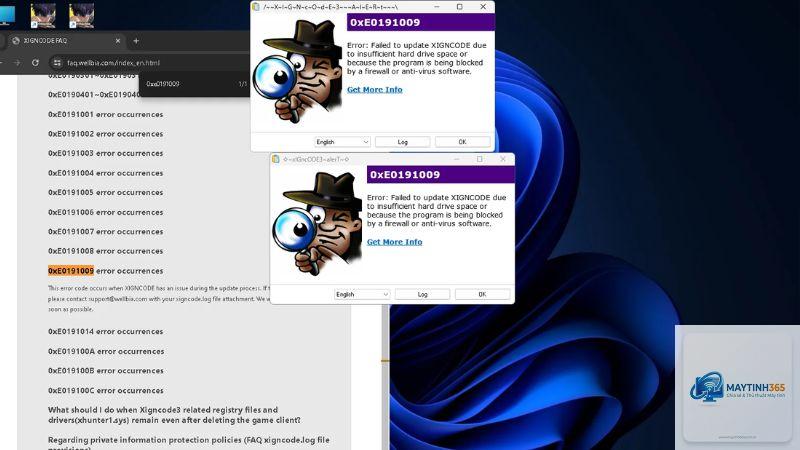Open the 0xE0191004 error occurrences entry
Screen dimensions: 800x450
106,173
